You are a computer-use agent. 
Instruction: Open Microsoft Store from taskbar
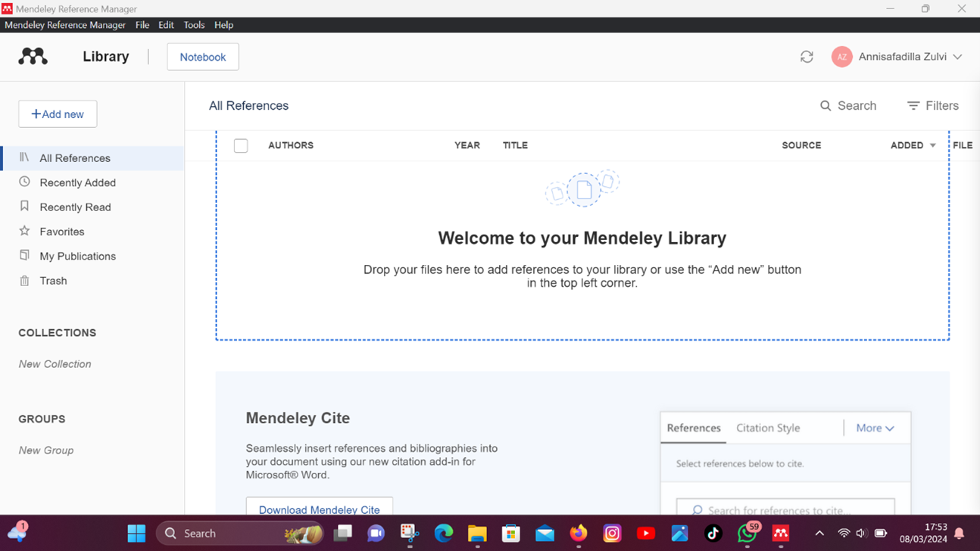[511, 534]
